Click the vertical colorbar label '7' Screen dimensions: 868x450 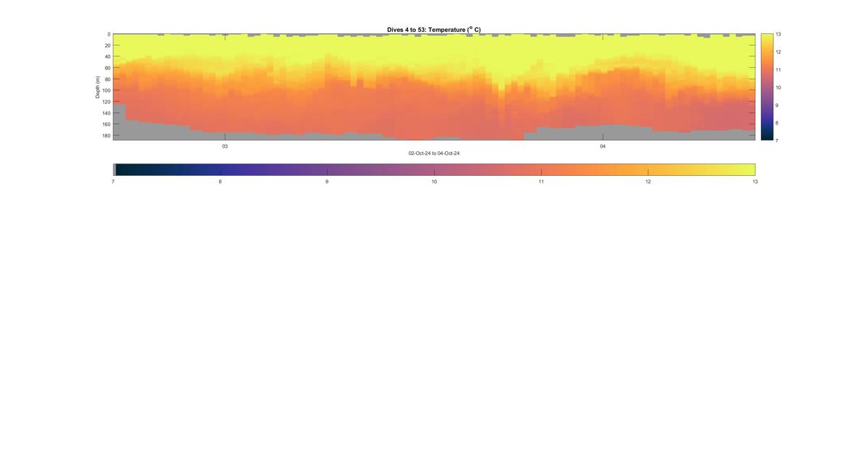click(778, 140)
